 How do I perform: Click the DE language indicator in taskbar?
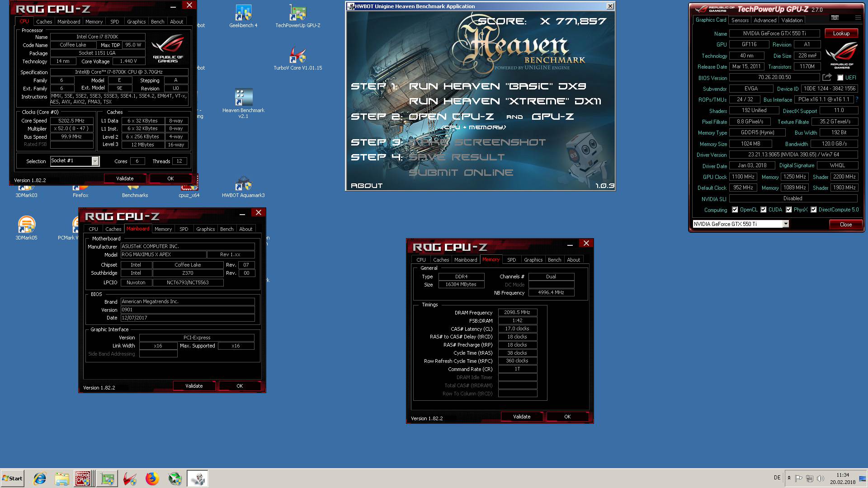(777, 478)
